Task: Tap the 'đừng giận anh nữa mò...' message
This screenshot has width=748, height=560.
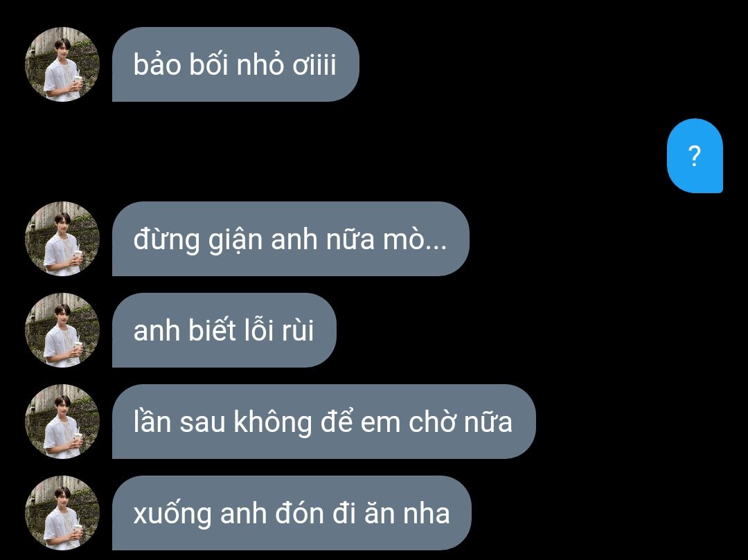Action: tap(290, 239)
